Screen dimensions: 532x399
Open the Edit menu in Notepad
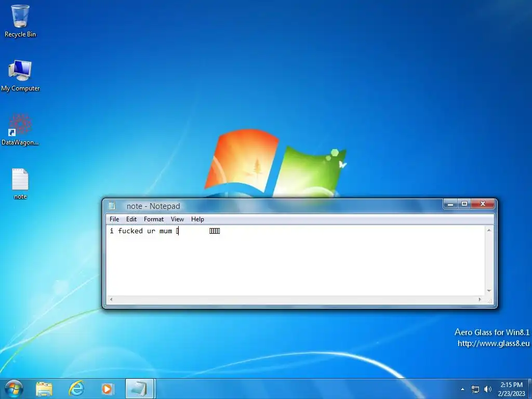131,219
